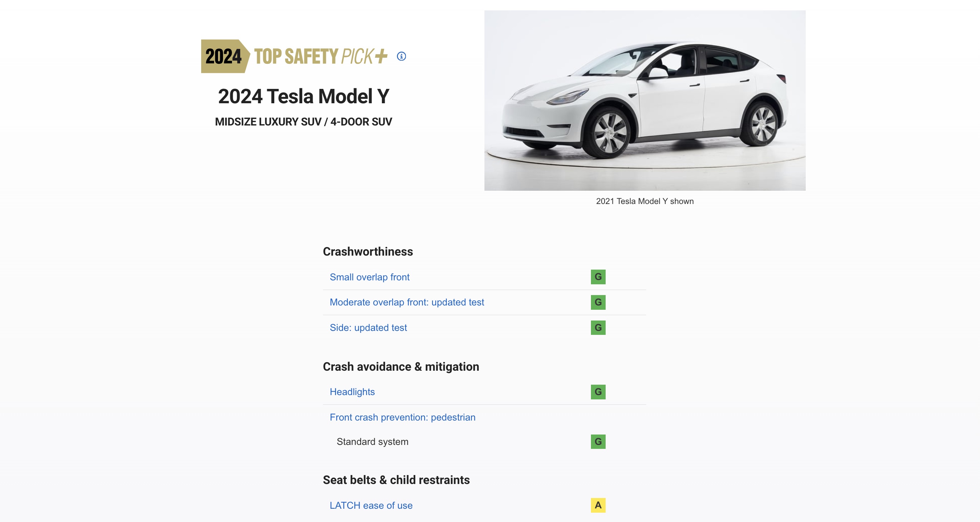Click the 2024 Tesla Model Y heading

pyautogui.click(x=304, y=96)
